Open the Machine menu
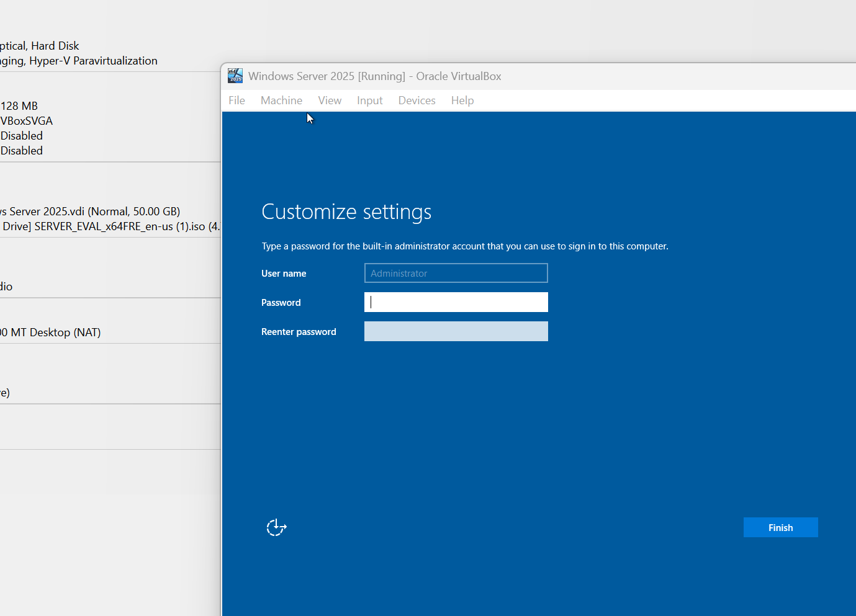856x616 pixels. pos(281,100)
